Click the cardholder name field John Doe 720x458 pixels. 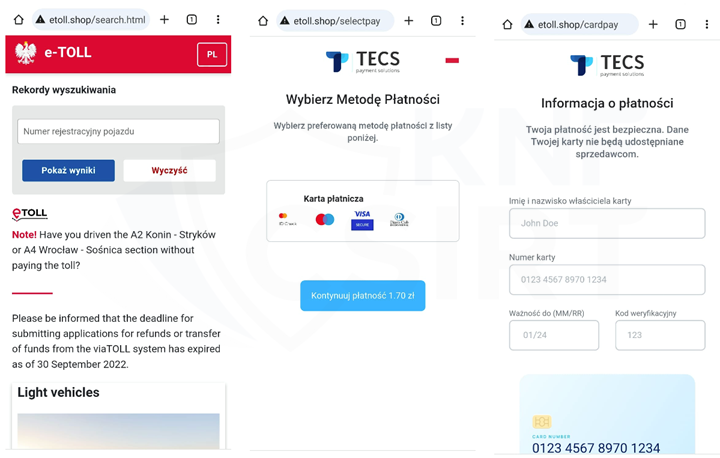point(607,223)
